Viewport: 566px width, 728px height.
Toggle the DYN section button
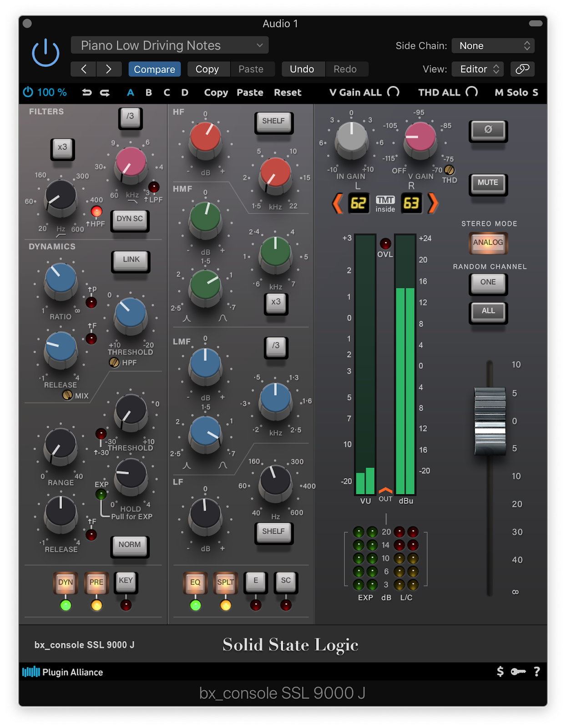(66, 582)
